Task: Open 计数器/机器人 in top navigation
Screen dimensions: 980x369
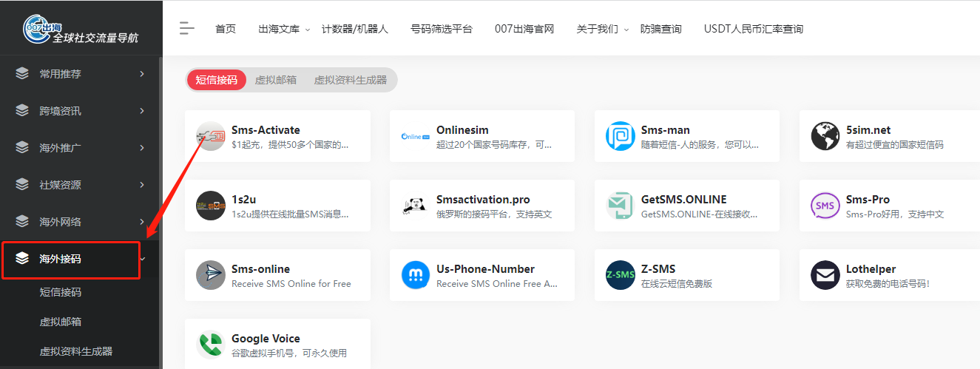Action: tap(355, 30)
